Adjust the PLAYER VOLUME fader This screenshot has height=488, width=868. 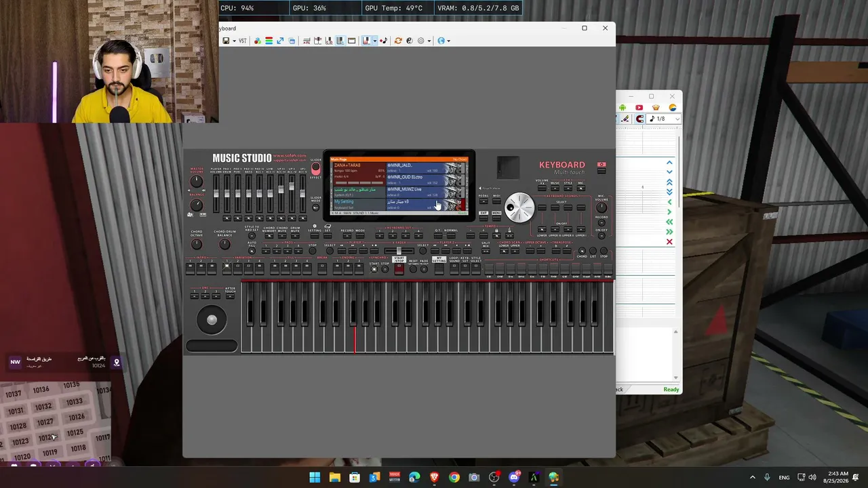pos(216,192)
